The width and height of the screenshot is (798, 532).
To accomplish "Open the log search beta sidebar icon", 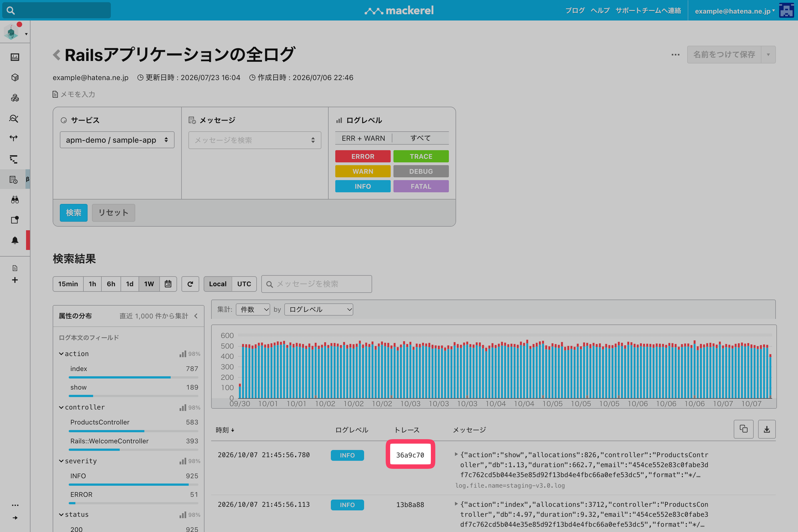I will click(14, 180).
